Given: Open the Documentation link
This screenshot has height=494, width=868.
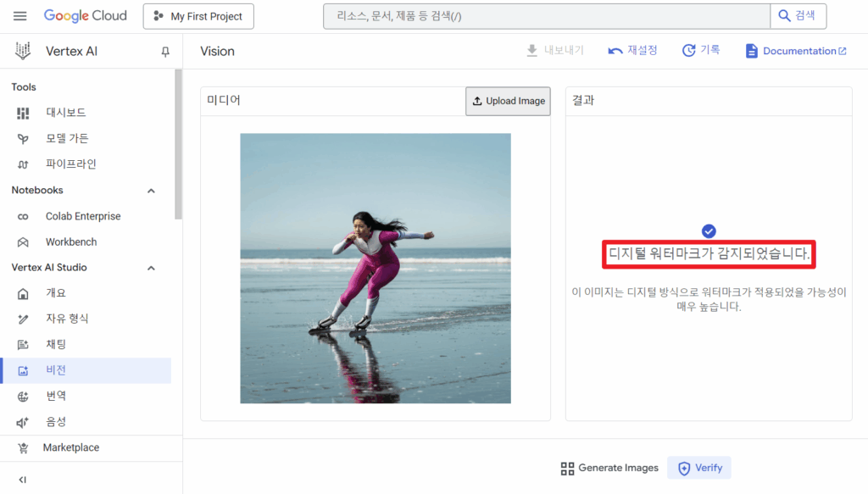Looking at the screenshot, I should [x=796, y=51].
